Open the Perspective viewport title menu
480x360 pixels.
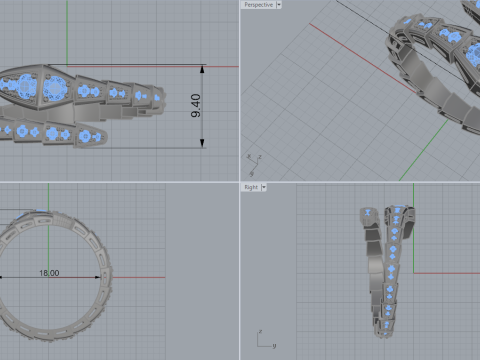(x=259, y=5)
